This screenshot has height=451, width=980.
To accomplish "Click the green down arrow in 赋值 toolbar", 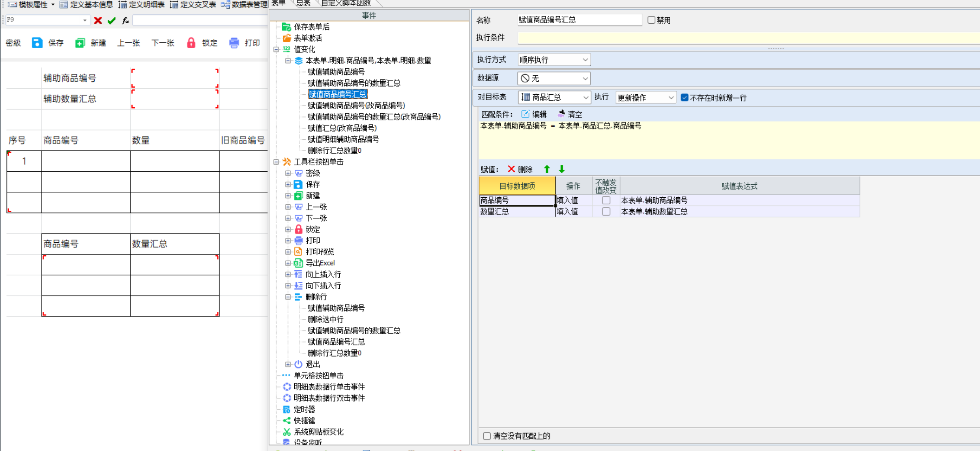I will (x=562, y=169).
